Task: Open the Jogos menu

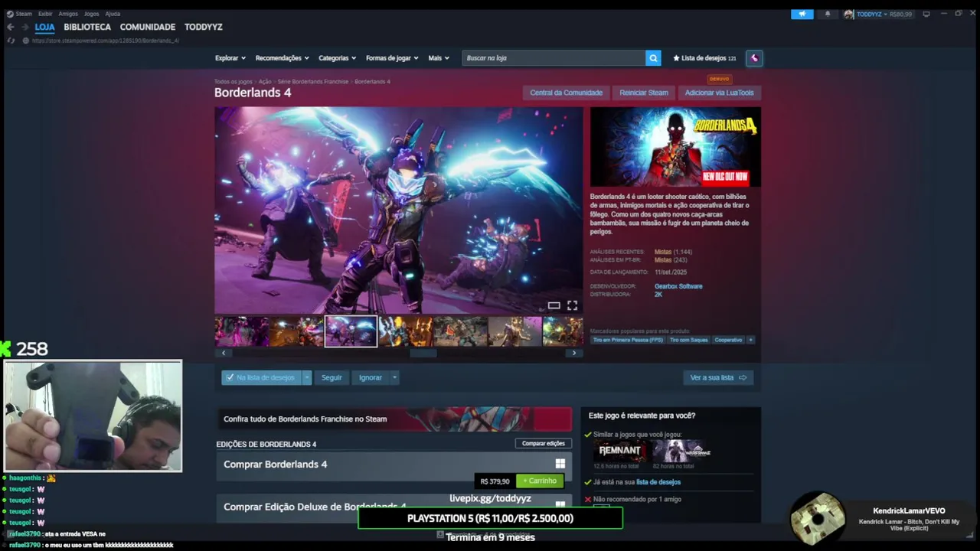Action: click(x=91, y=14)
